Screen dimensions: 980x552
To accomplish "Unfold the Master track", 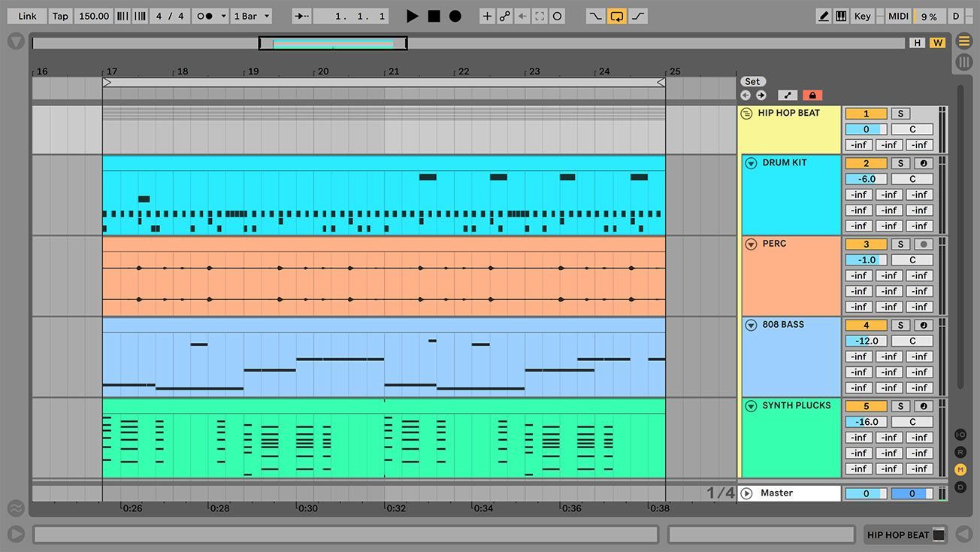I will pos(746,493).
